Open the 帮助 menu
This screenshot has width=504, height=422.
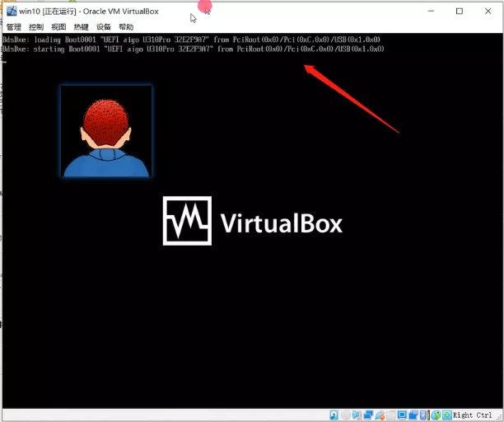point(126,27)
